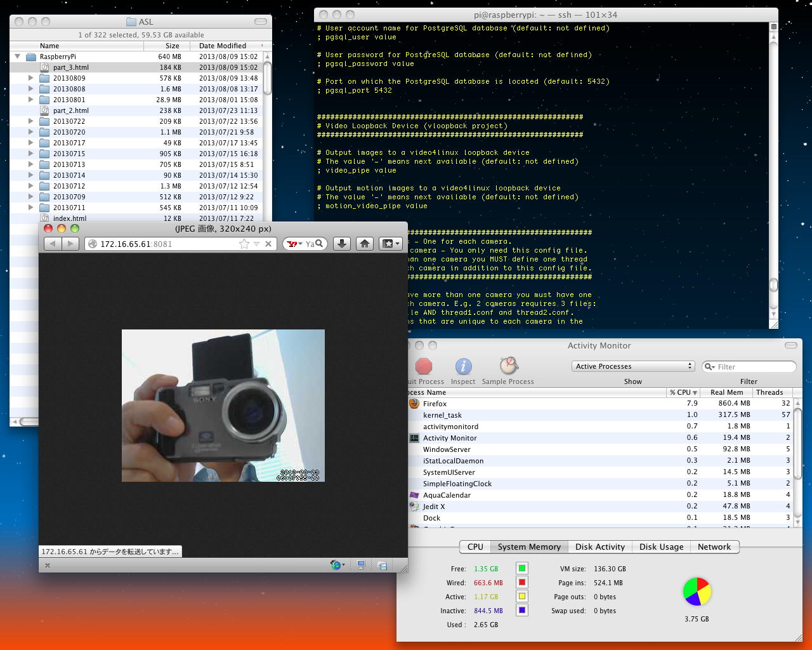Go forward in the Firefox browser window
The image size is (812, 650).
[70, 244]
